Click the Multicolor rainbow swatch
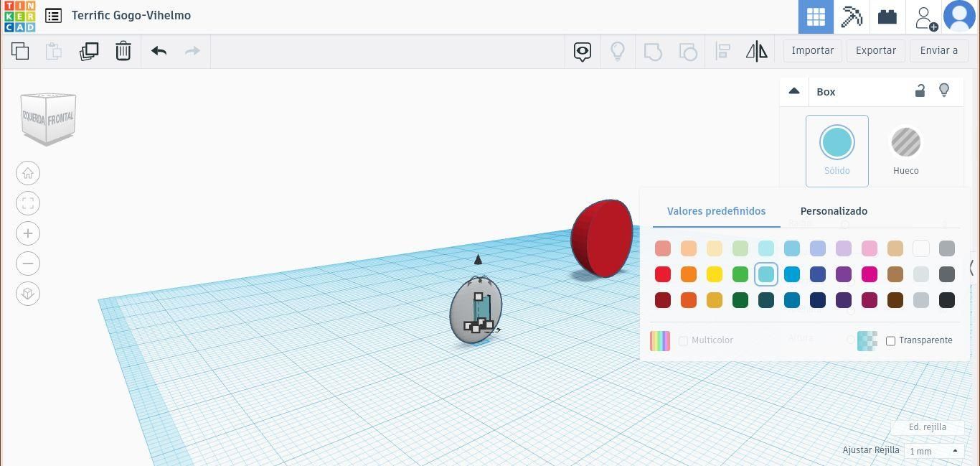Image resolution: width=980 pixels, height=466 pixels. pos(660,341)
